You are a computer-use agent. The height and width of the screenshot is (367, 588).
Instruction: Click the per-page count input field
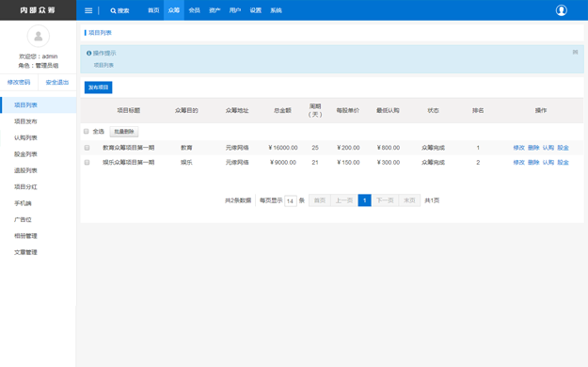point(291,200)
